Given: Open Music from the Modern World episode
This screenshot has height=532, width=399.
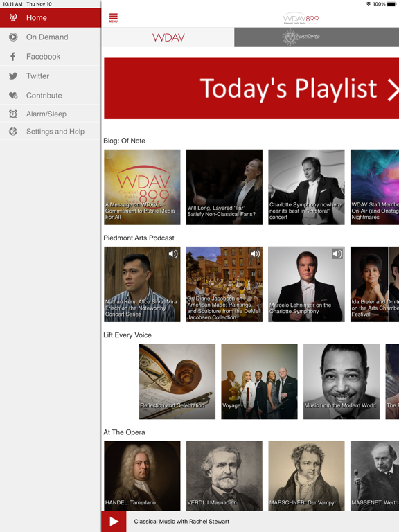Looking at the screenshot, I should 342,382.
